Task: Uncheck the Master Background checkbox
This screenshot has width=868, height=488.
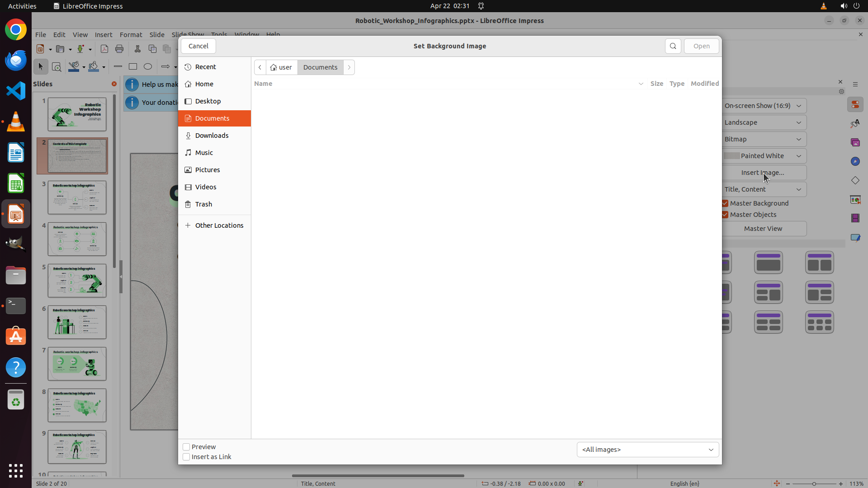Action: point(725,203)
